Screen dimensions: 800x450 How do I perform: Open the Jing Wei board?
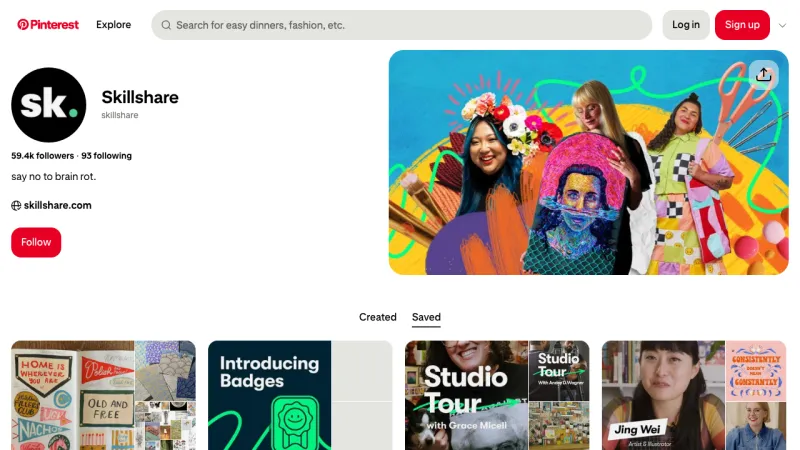(694, 395)
